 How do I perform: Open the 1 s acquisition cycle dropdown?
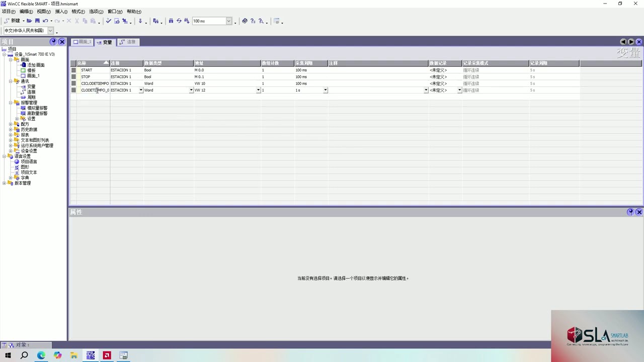[x=325, y=90]
